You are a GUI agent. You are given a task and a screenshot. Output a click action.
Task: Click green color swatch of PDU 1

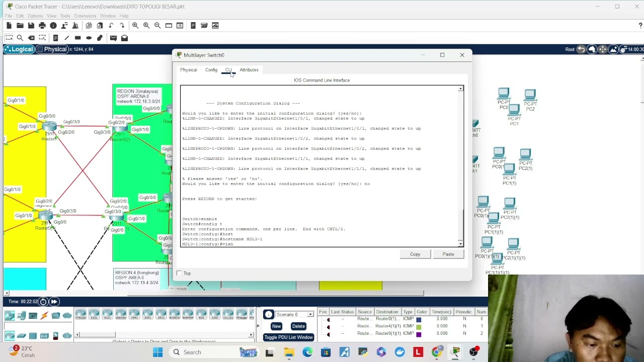coord(419,326)
